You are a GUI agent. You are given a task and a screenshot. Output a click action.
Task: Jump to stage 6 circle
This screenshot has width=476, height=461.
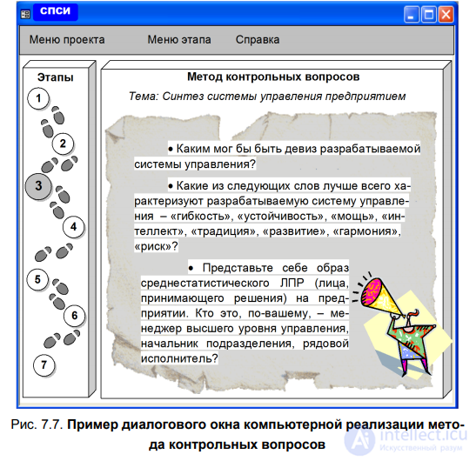tap(74, 316)
